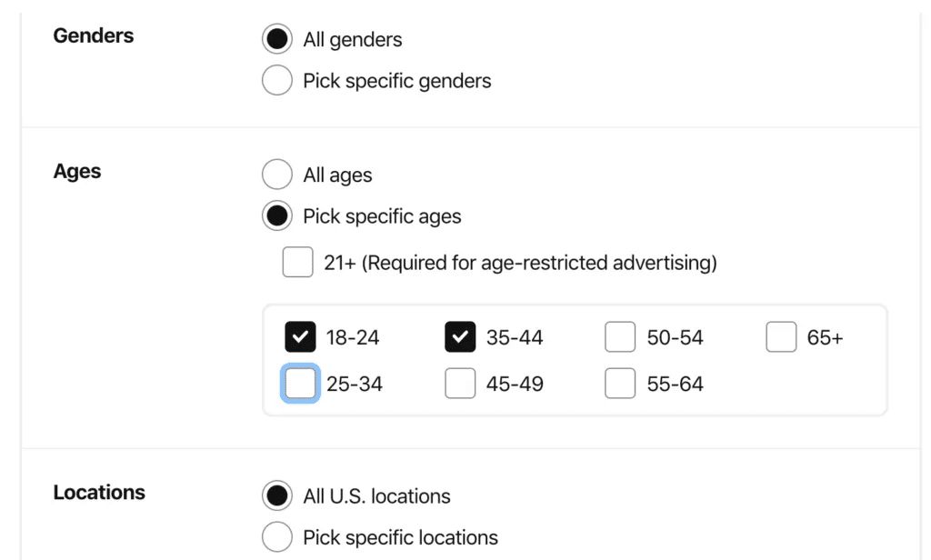Select the All genders radio button
Image resolution: width=931 pixels, height=560 pixels.
coord(276,39)
